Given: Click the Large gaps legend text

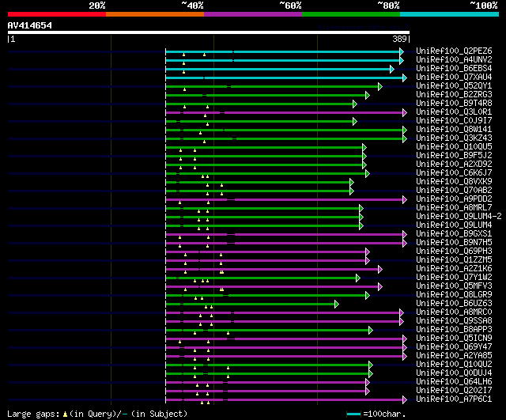Looking at the screenshot, I should [x=33, y=414].
